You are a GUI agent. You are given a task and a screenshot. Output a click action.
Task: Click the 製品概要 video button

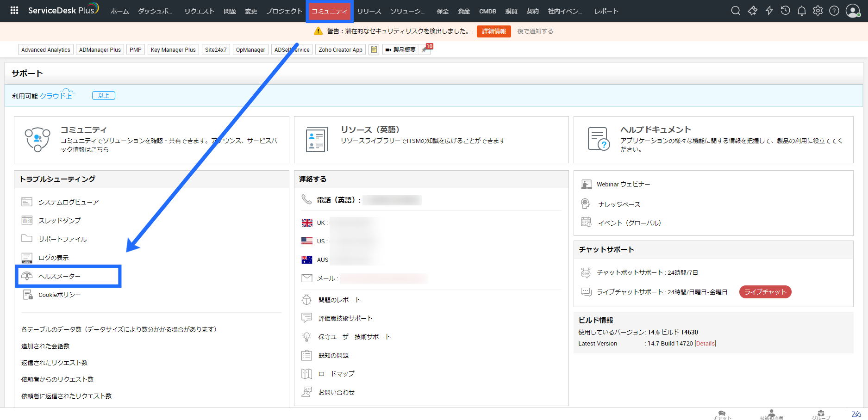coord(400,49)
